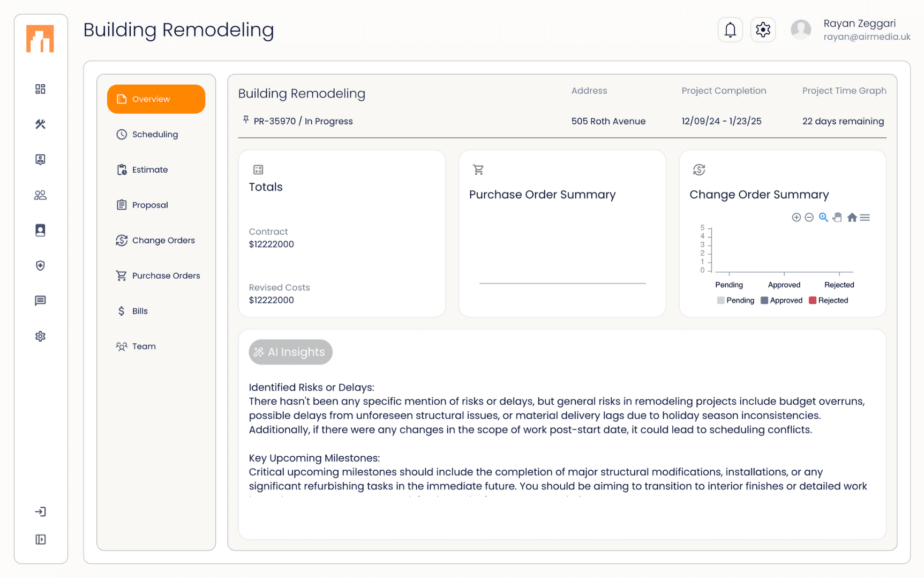
Task: Reset chart zoom with home icon
Action: pos(852,218)
